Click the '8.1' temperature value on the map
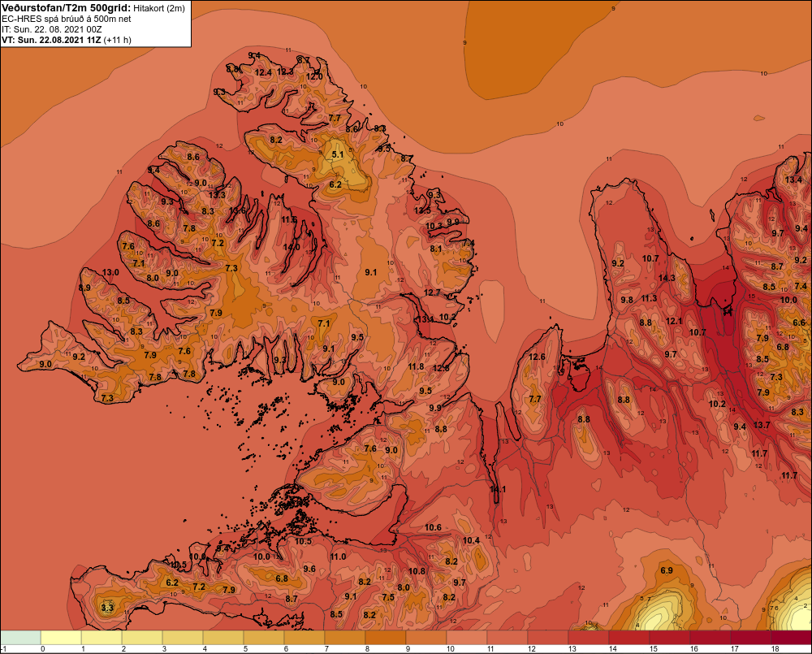 436,249
